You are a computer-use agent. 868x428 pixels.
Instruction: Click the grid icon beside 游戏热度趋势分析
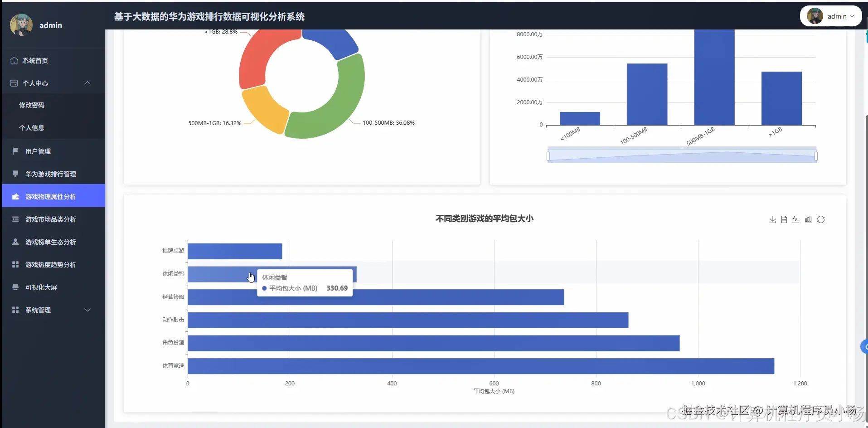[15, 264]
